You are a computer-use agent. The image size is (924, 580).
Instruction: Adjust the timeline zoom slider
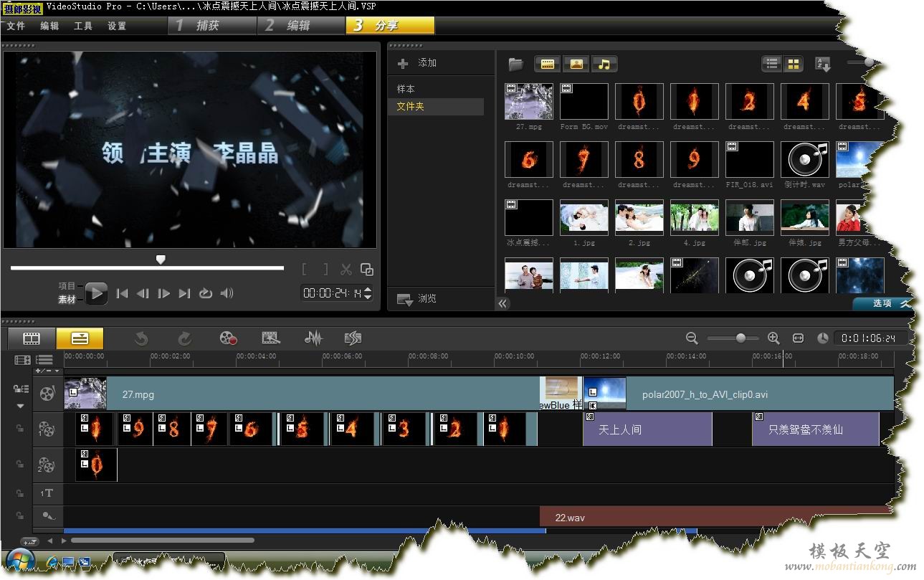[740, 338]
